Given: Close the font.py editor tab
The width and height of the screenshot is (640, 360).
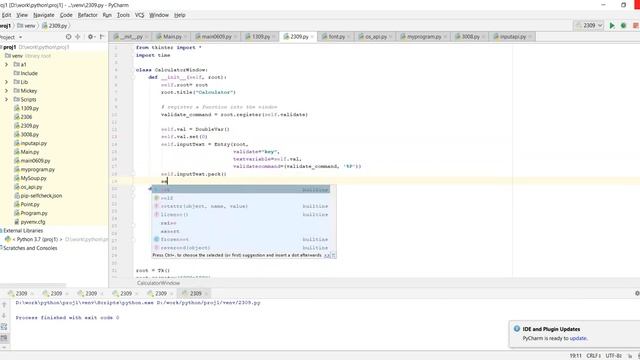Looking at the screenshot, I should click(349, 37).
